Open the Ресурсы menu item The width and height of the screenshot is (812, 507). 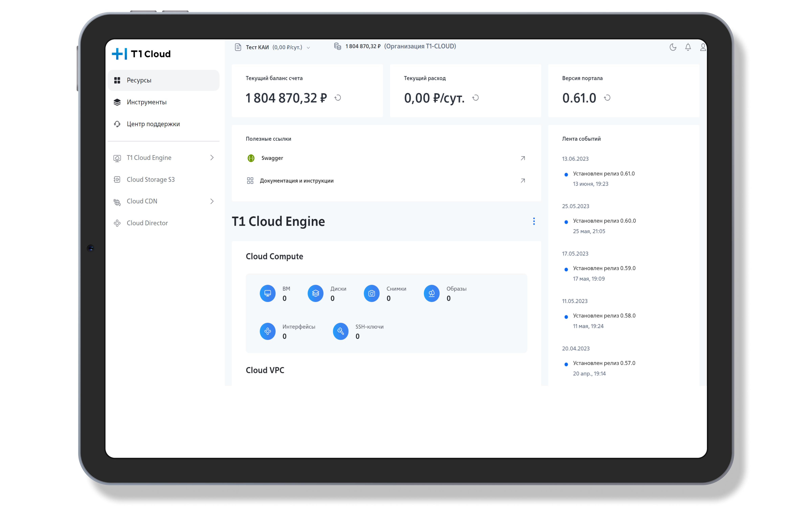(164, 80)
